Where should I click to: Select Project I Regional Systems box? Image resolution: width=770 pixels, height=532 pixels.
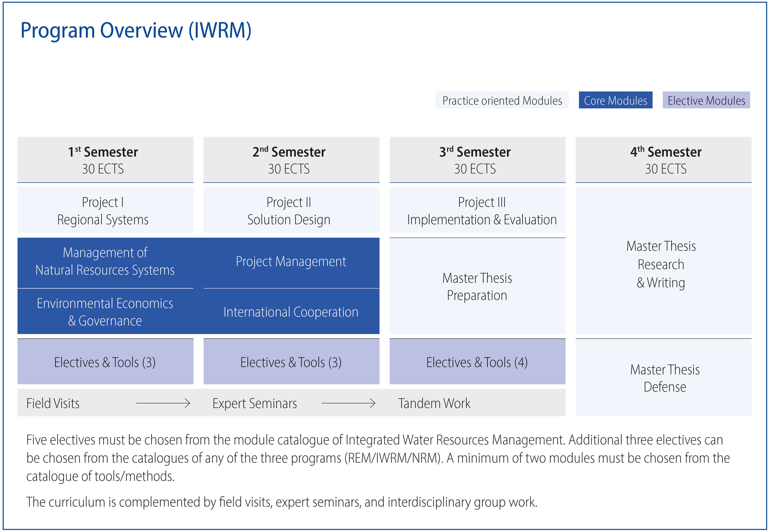tap(105, 210)
